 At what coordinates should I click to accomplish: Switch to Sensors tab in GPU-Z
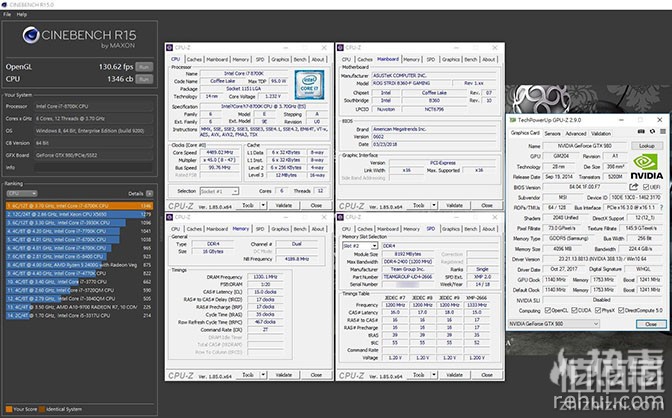(552, 133)
